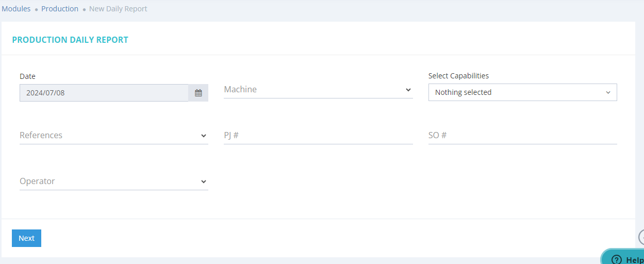Click the Machine dropdown chevron arrow
Viewport: 644px width, 264px height.
point(408,90)
